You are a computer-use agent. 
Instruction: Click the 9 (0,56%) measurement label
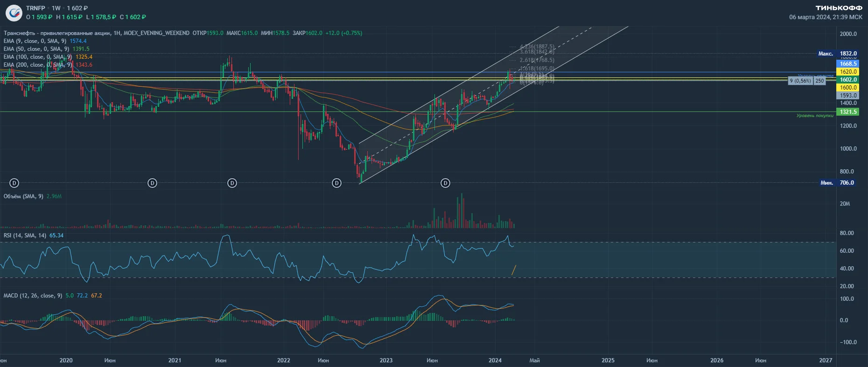coord(800,81)
